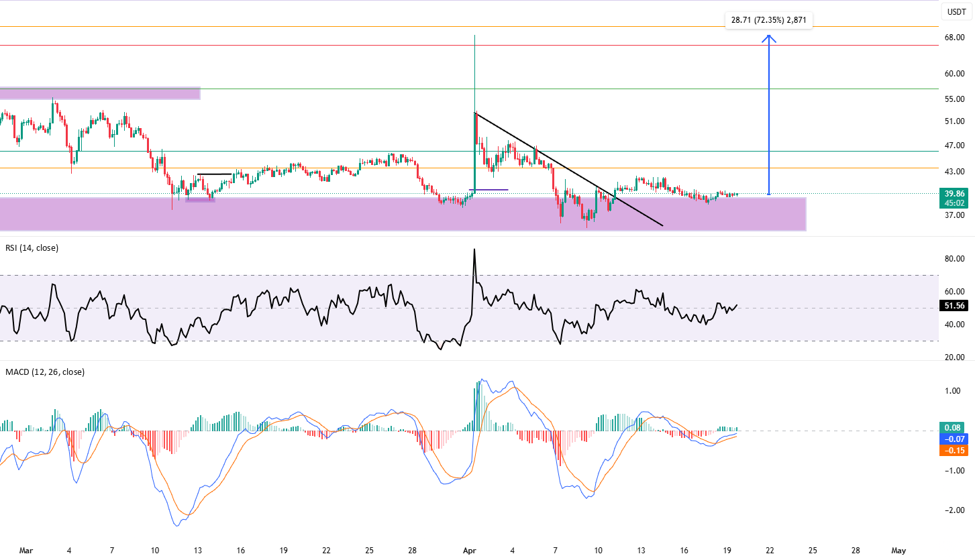The width and height of the screenshot is (975, 560).
Task: Click the USDT currency label on price axis
Action: click(956, 11)
